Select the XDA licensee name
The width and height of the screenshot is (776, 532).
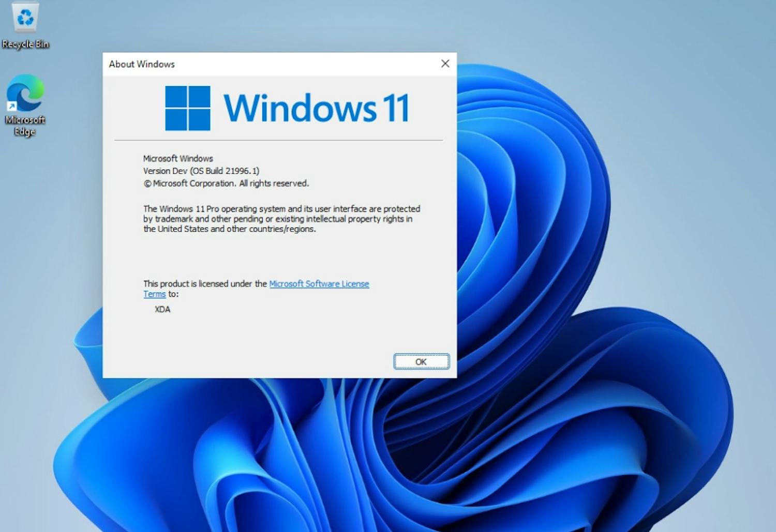point(161,309)
